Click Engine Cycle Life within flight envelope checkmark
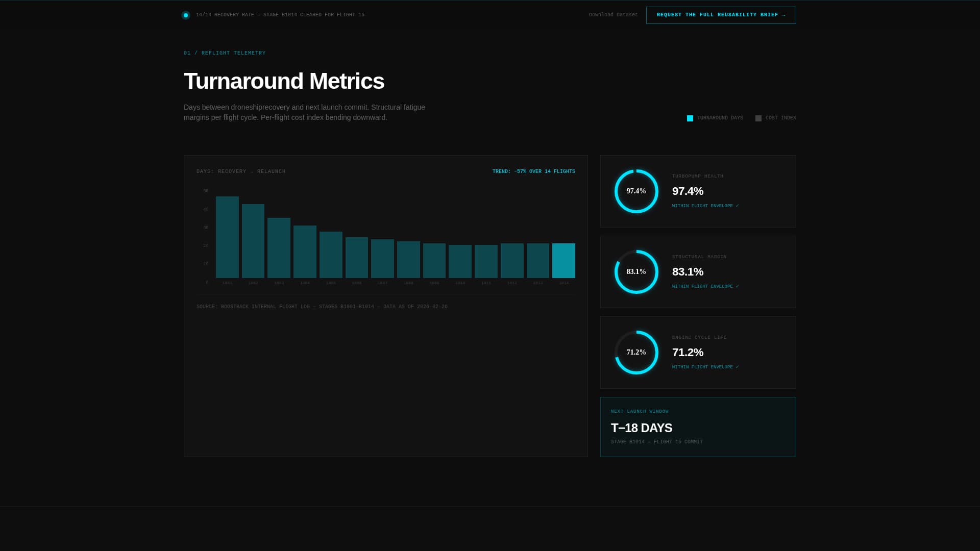The image size is (980, 551). (x=737, y=367)
